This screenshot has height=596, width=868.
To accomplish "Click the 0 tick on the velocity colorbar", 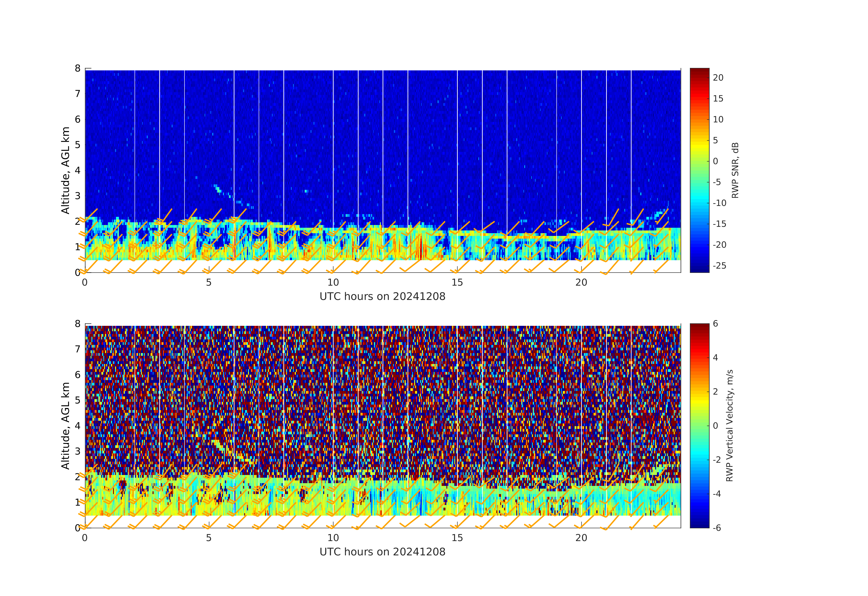I will (715, 426).
